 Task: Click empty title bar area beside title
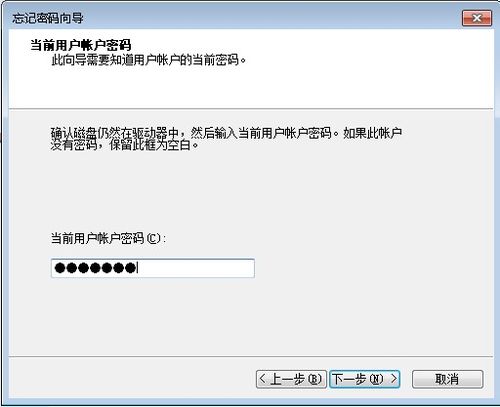[267, 18]
